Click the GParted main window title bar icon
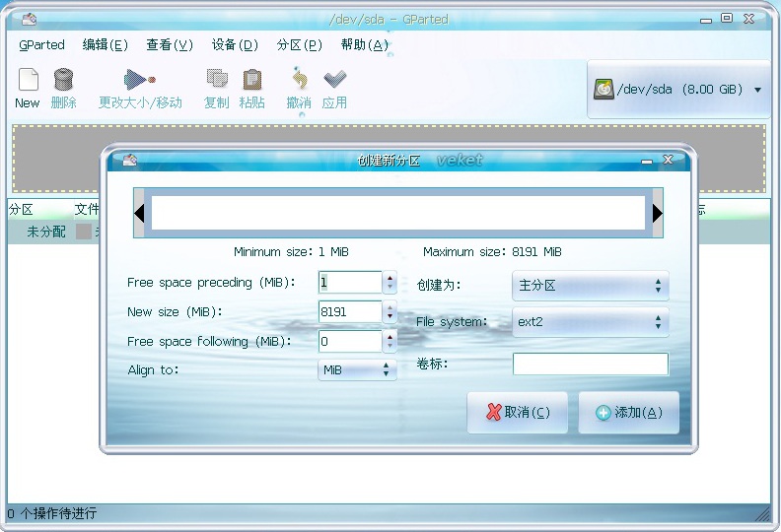This screenshot has height=532, width=781. click(x=30, y=19)
